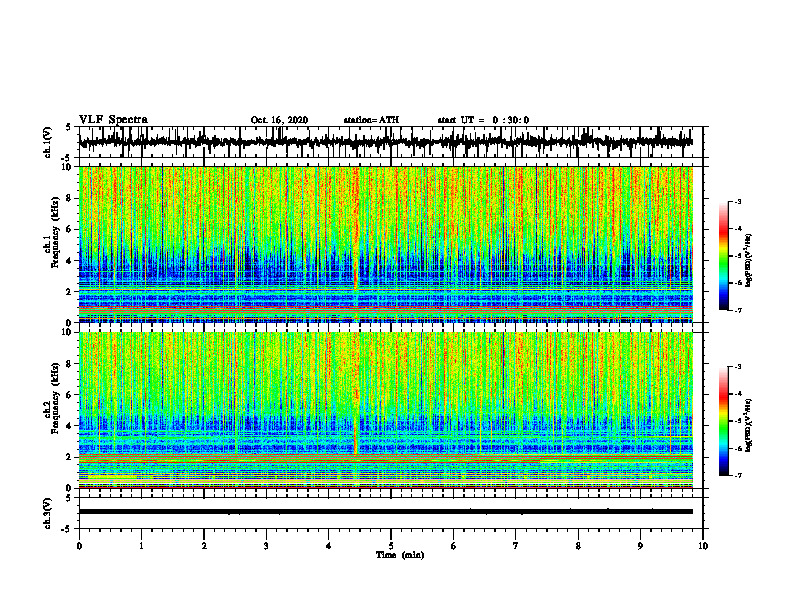Click the "VLF Spectra" plot title
This screenshot has height=612, width=792.
(113, 120)
